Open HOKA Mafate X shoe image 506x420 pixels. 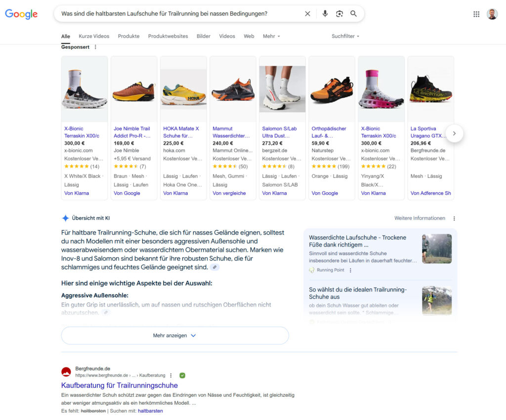(x=183, y=89)
